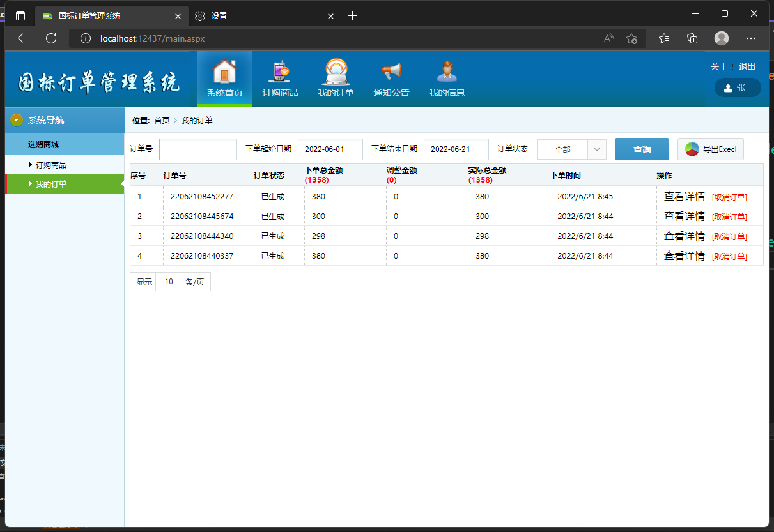Open 我的信息 person icon
The height and width of the screenshot is (532, 774).
(447, 72)
